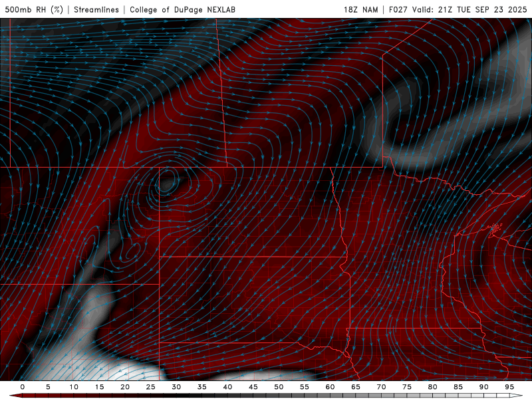Click the '85' value on color scale
This screenshot has height=399, width=532.
458,387
